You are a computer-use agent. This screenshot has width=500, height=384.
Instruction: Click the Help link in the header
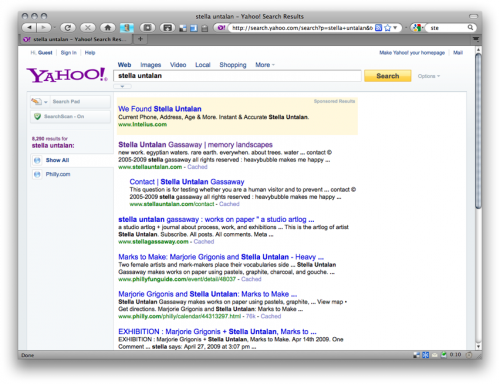tap(90, 53)
